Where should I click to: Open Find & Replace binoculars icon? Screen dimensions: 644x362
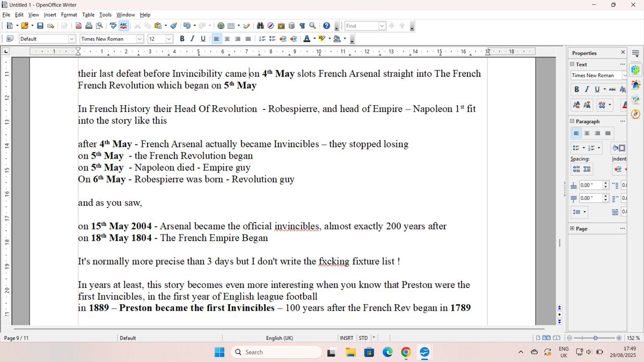(x=260, y=26)
